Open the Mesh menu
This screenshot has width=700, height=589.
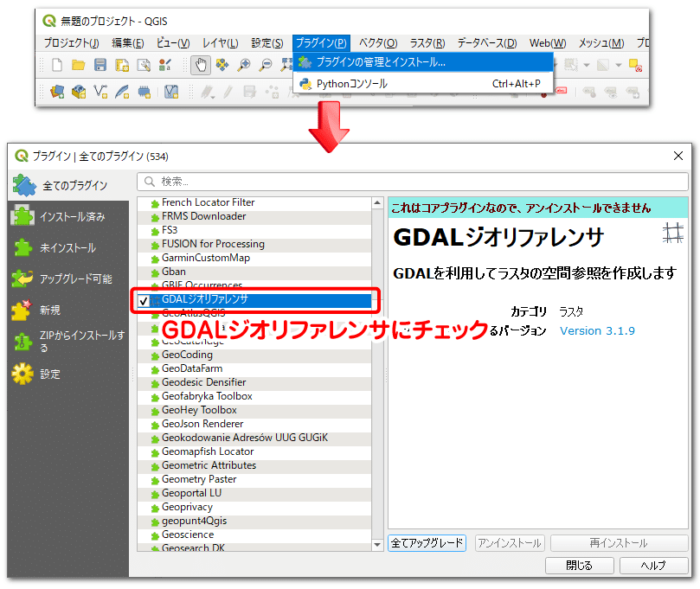[x=601, y=43]
